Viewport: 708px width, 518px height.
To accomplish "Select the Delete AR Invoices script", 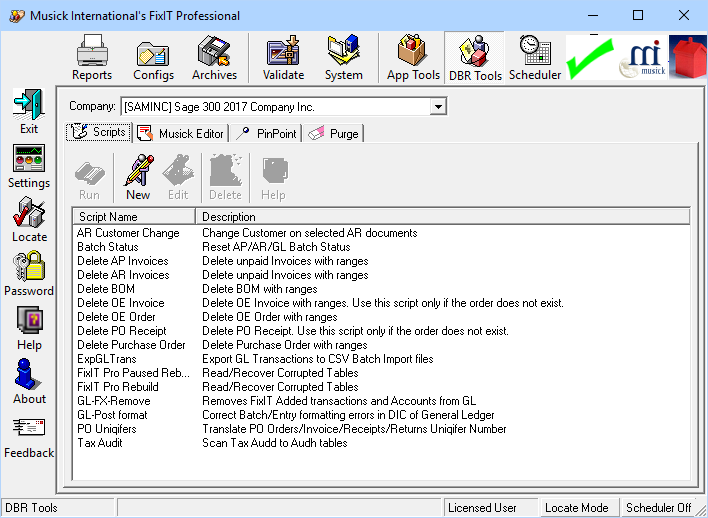I will (123, 275).
